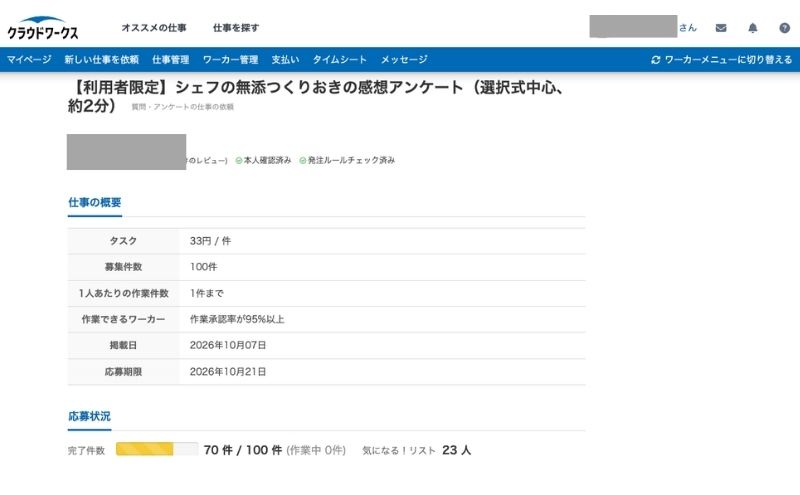Open 仕事管理 menu item
The image size is (800, 495).
click(170, 60)
